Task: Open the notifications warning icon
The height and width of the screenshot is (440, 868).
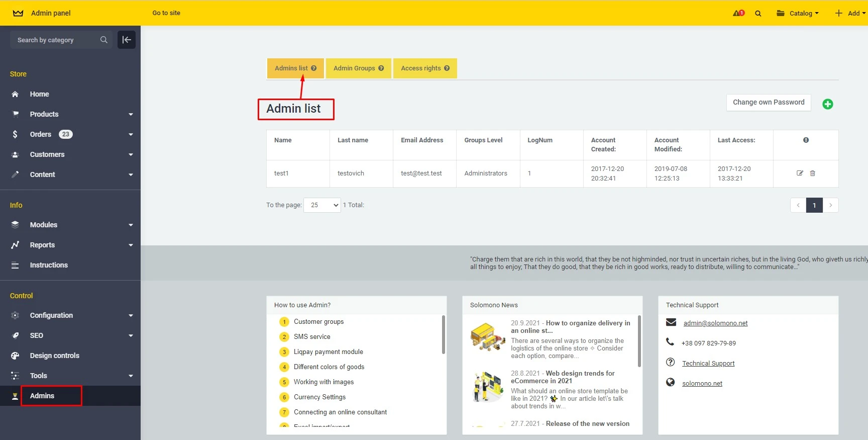Action: [738, 13]
